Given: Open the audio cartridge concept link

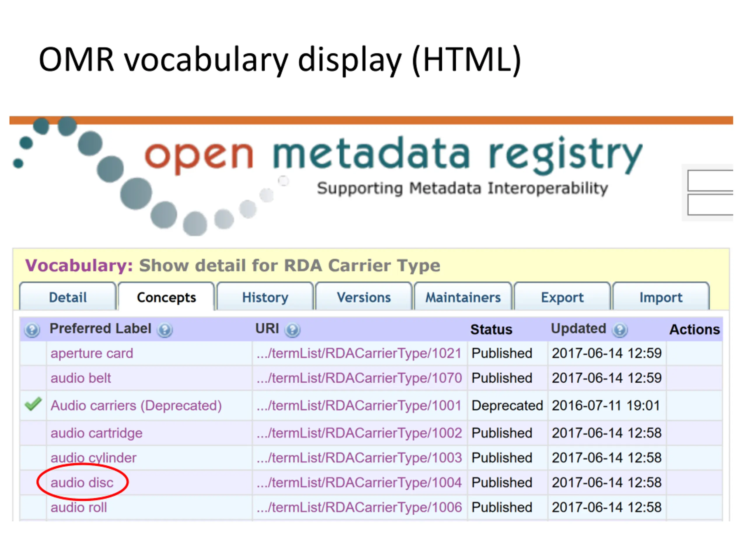Looking at the screenshot, I should 97,433.
